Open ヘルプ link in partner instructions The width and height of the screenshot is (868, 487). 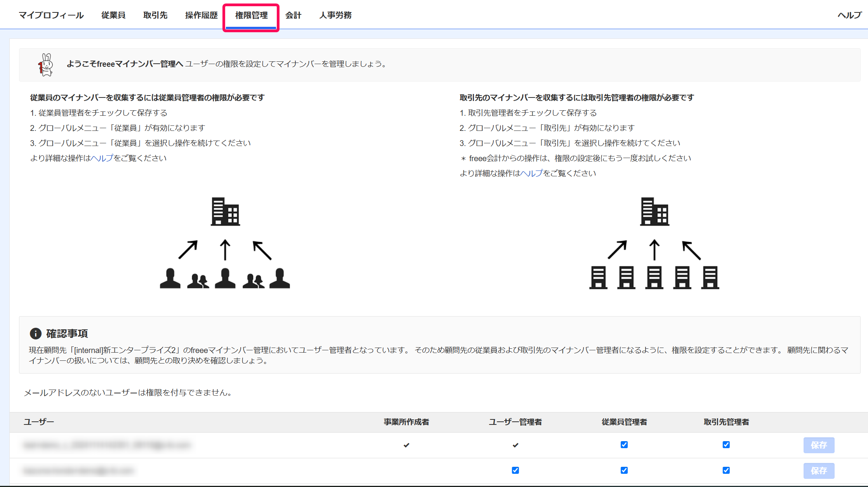[531, 173]
